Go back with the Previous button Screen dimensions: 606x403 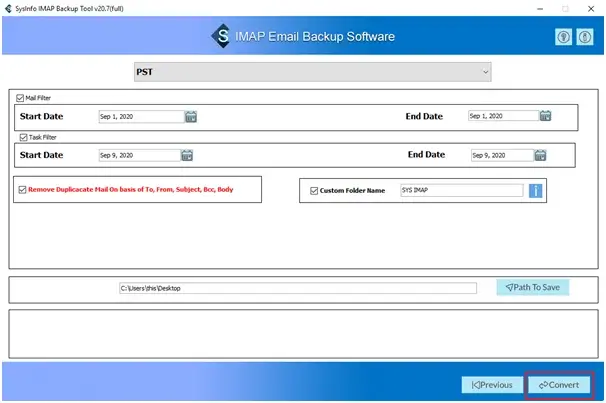coord(491,385)
